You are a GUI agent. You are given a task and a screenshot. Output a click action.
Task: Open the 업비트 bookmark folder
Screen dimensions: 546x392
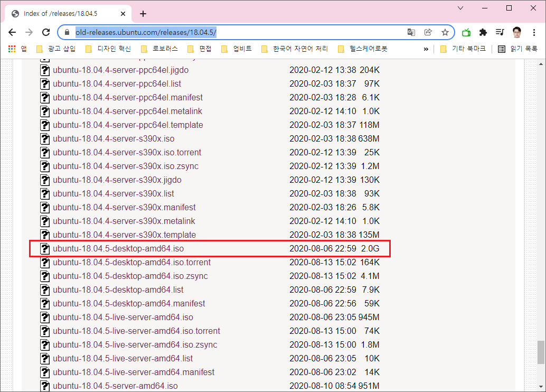pyautogui.click(x=237, y=49)
